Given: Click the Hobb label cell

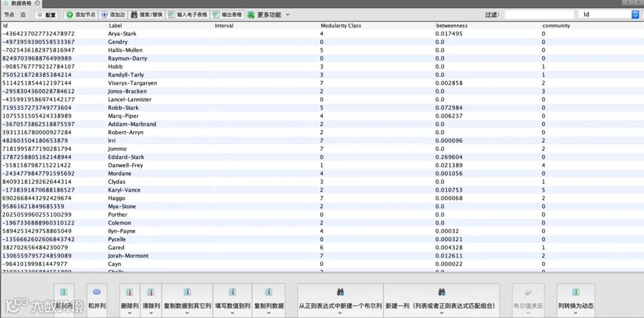Looking at the screenshot, I should pos(116,67).
